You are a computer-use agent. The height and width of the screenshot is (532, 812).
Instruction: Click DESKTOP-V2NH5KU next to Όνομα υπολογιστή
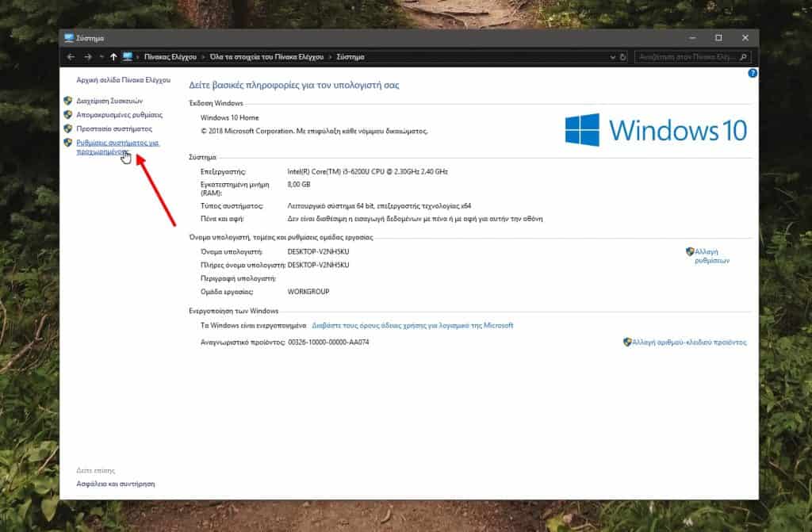(x=319, y=252)
